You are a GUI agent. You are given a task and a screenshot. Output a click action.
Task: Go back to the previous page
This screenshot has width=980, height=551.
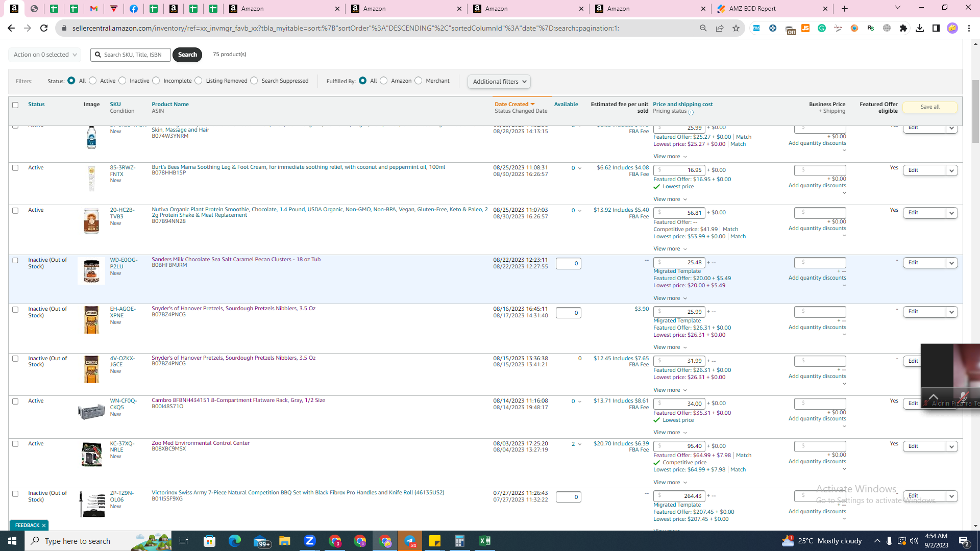click(11, 28)
